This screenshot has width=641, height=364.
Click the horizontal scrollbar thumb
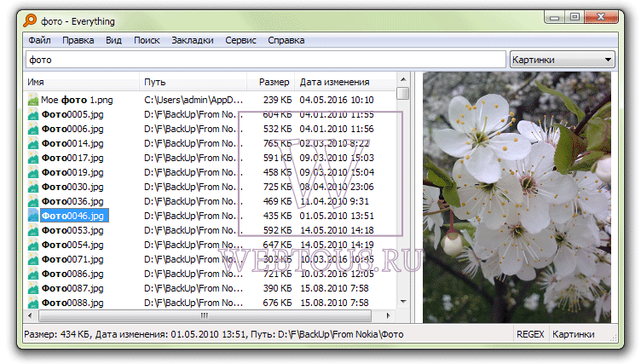coord(205,315)
